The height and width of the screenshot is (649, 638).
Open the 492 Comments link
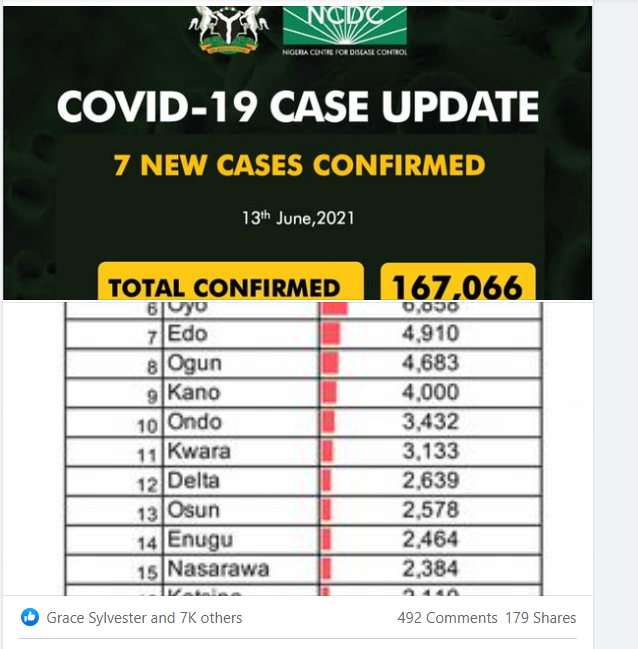point(447,618)
